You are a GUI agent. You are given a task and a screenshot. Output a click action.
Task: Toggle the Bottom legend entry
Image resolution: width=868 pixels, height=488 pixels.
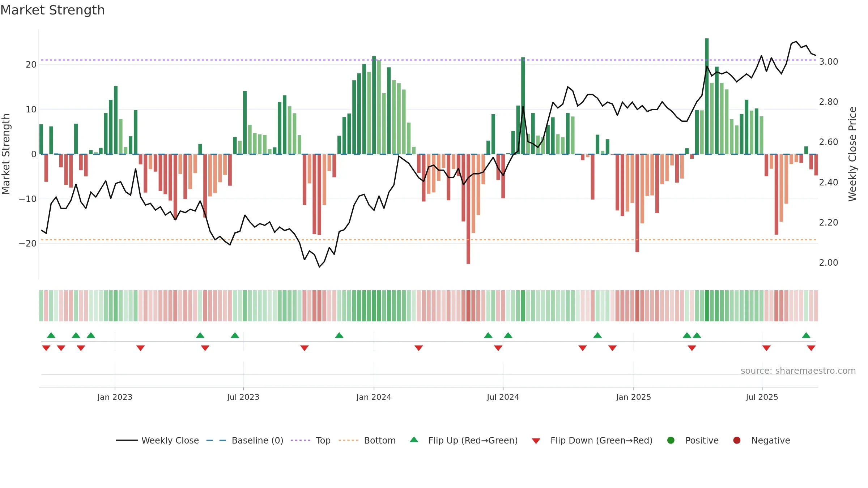(367, 440)
